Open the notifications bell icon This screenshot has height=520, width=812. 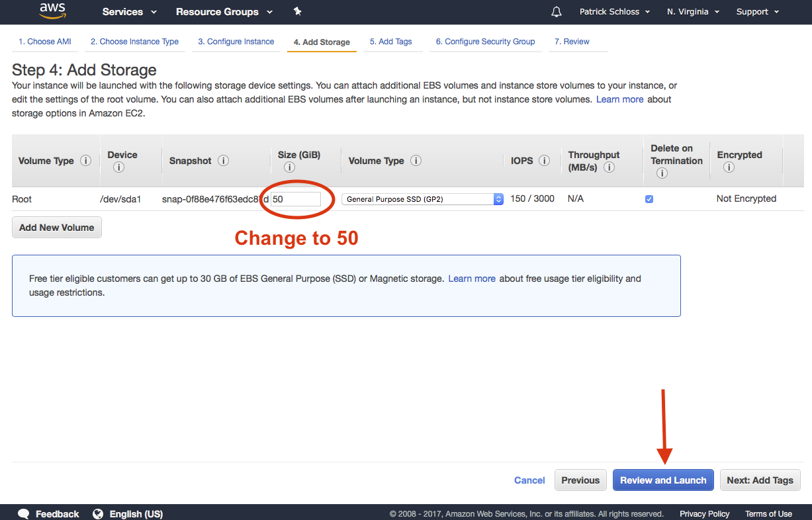point(557,12)
